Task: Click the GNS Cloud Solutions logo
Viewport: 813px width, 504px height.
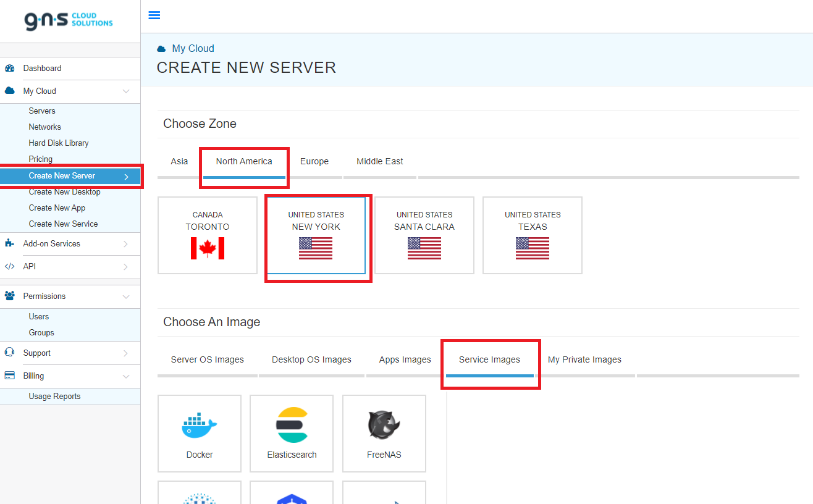Action: pos(69,20)
